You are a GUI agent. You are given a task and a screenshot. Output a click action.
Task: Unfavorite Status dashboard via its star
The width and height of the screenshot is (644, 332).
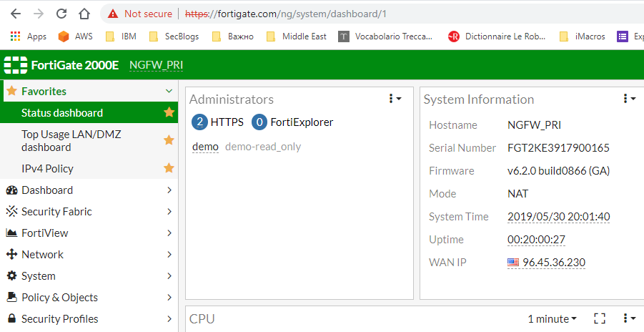[x=169, y=112]
